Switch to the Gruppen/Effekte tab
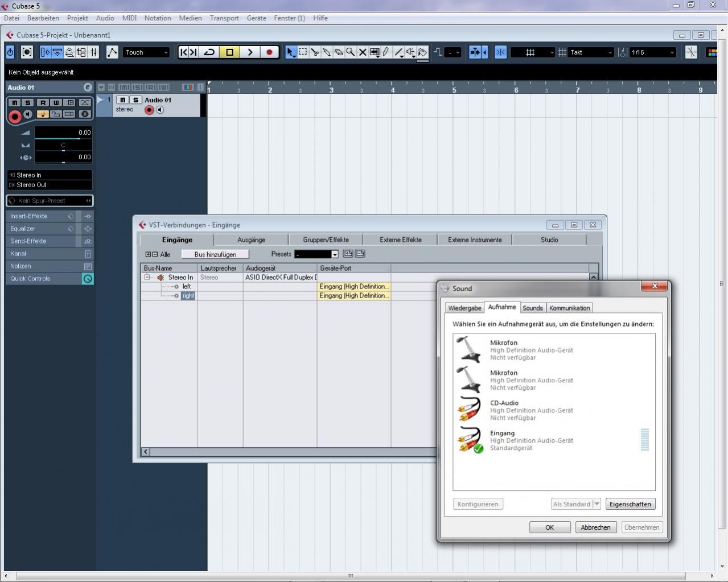 (326, 240)
